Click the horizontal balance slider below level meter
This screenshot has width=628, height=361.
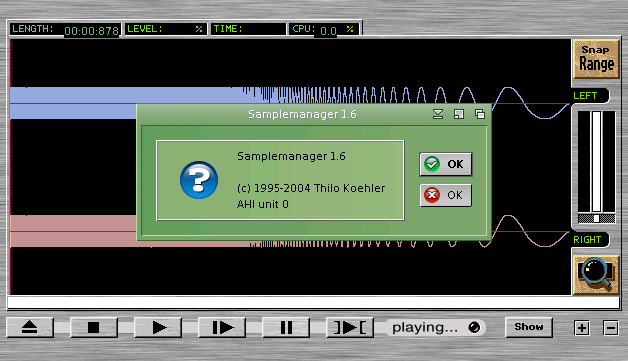pos(596,218)
